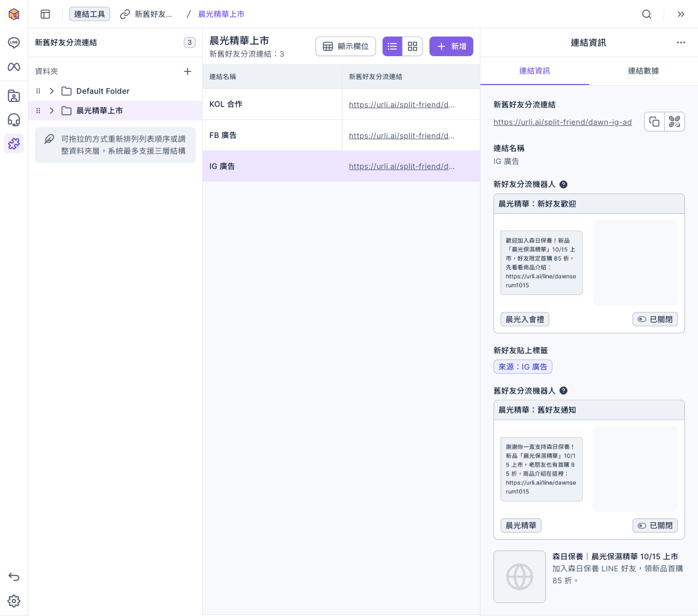Image resolution: width=698 pixels, height=616 pixels.
Task: Open the 顯示欄位 column selector
Action: pos(346,46)
